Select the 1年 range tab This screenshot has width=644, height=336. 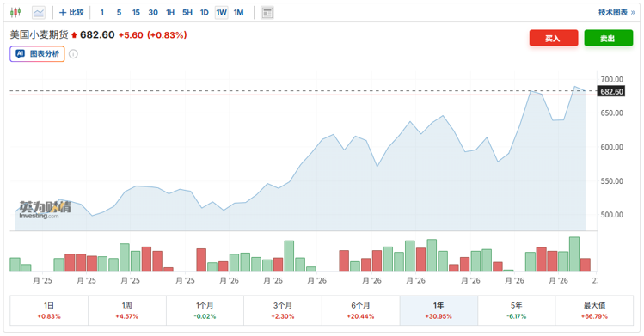[x=439, y=310]
